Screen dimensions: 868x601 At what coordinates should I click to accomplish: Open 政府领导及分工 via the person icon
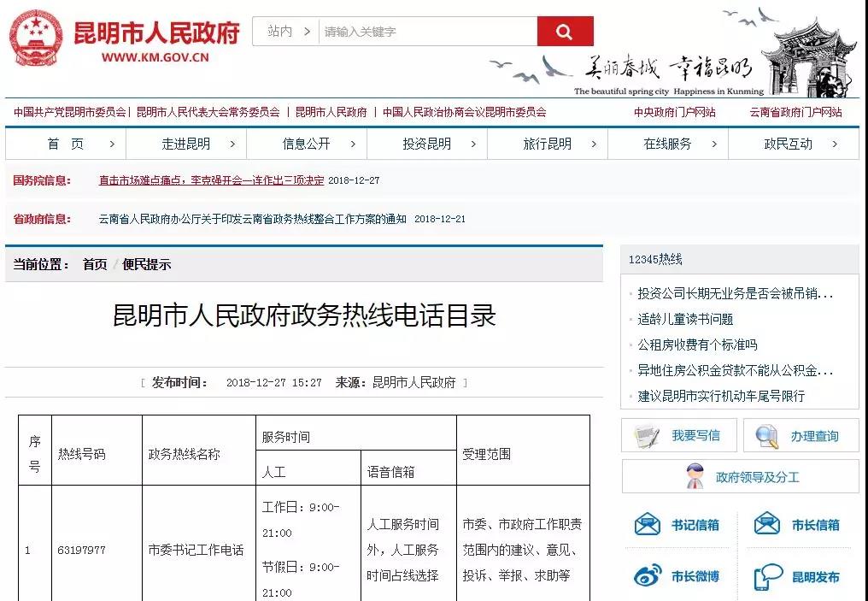692,477
